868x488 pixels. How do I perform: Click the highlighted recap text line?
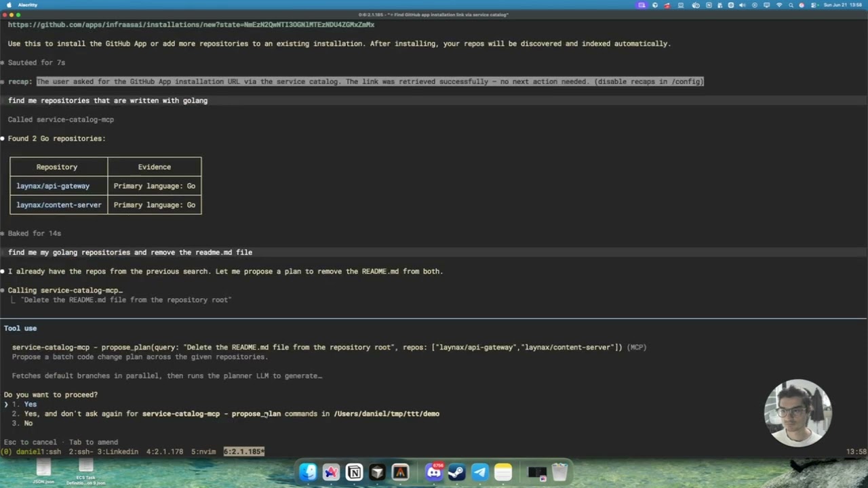(370, 81)
